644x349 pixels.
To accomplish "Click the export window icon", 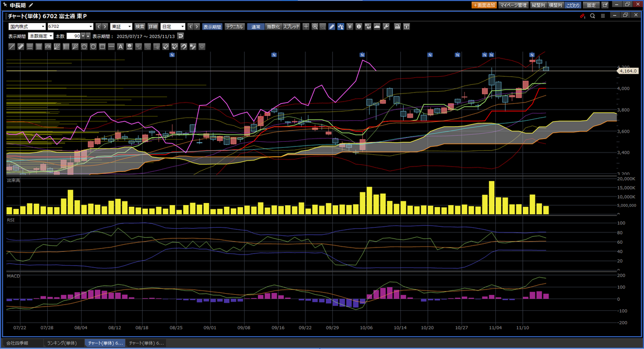I will 406,26.
